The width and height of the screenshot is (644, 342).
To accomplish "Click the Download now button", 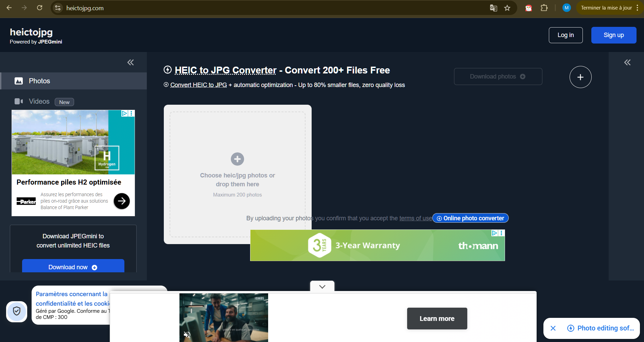I will pos(73,267).
